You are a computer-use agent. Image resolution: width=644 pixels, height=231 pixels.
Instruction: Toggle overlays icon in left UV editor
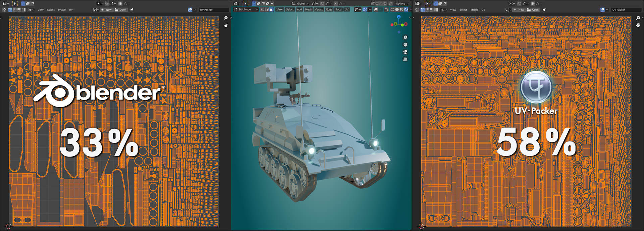coord(190,10)
